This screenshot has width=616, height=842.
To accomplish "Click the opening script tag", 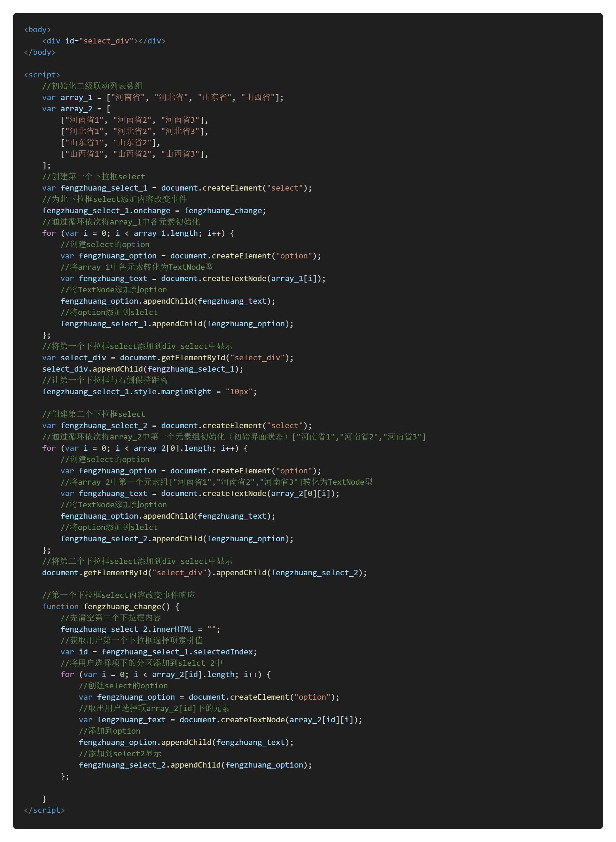I will click(42, 75).
